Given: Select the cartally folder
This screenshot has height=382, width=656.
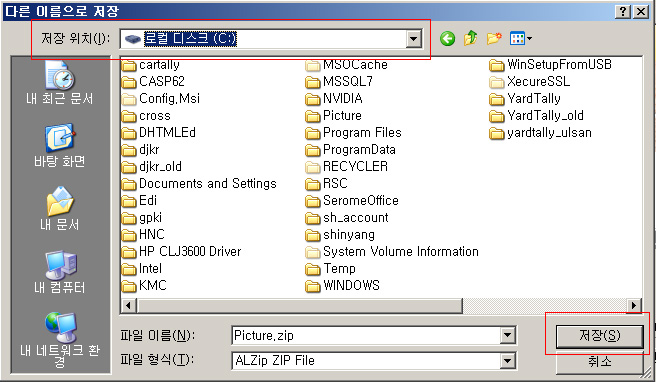Looking at the screenshot, I should 151,64.
